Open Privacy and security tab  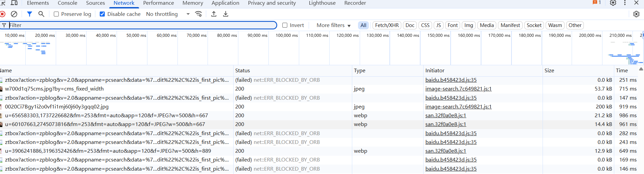click(272, 3)
